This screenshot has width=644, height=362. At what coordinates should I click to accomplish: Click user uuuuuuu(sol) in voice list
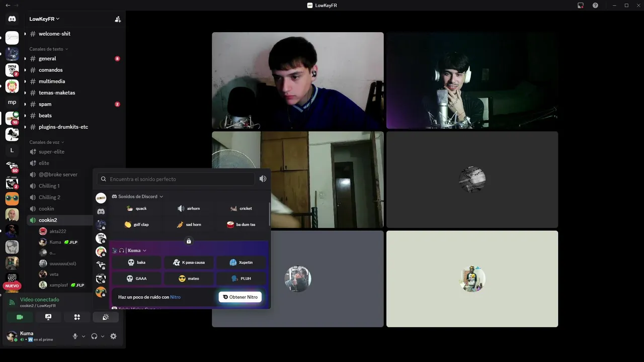(x=63, y=263)
